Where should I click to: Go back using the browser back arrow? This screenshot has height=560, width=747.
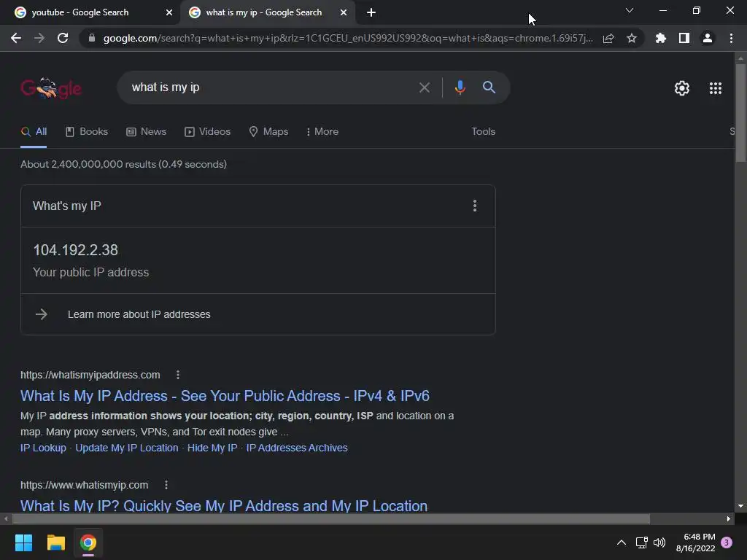[x=16, y=38]
